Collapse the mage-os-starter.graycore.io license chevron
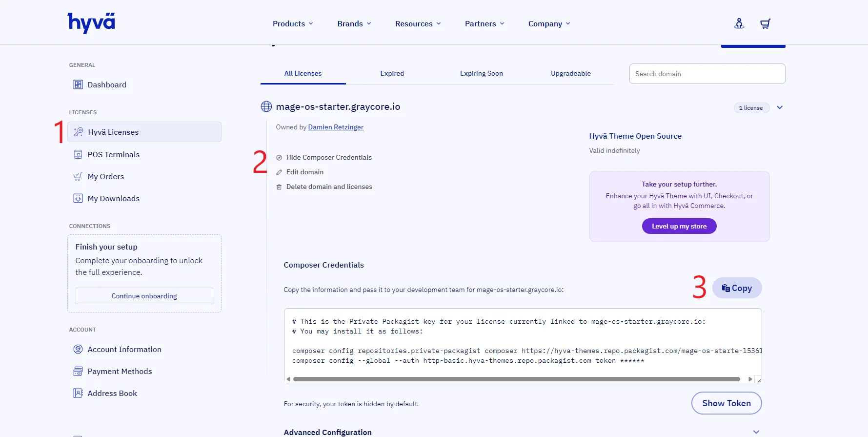 [780, 107]
